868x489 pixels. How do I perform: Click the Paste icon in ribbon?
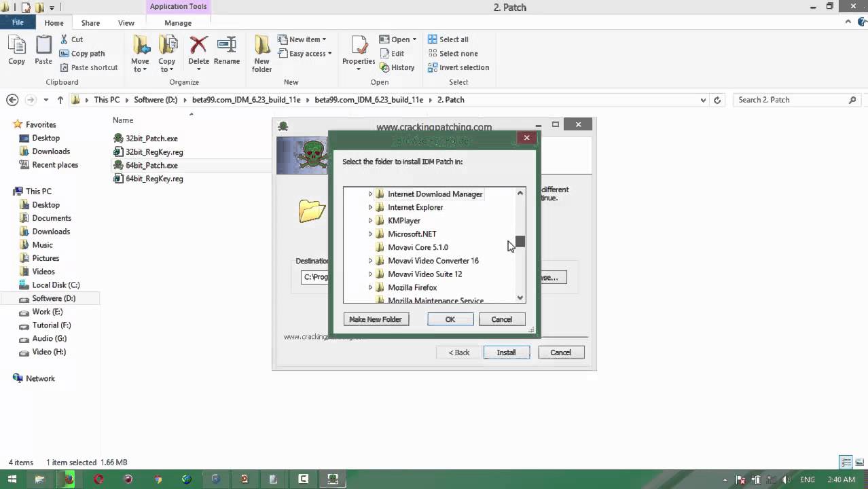[x=43, y=51]
